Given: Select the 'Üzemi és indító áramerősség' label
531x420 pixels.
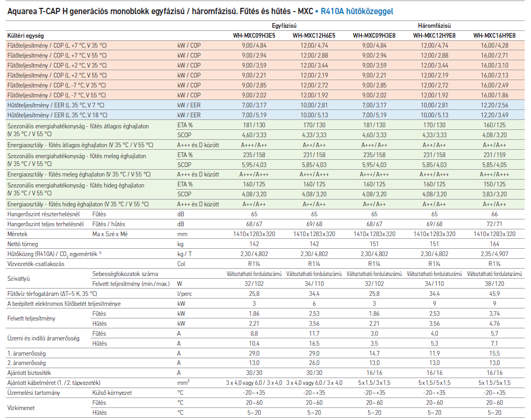Looking at the screenshot, I should pos(43,338).
